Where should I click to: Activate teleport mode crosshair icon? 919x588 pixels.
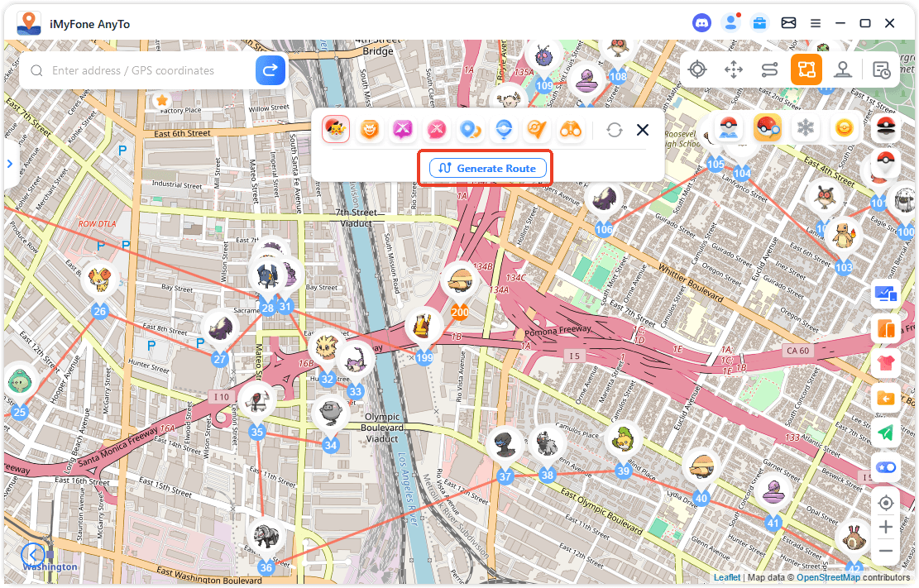click(697, 69)
